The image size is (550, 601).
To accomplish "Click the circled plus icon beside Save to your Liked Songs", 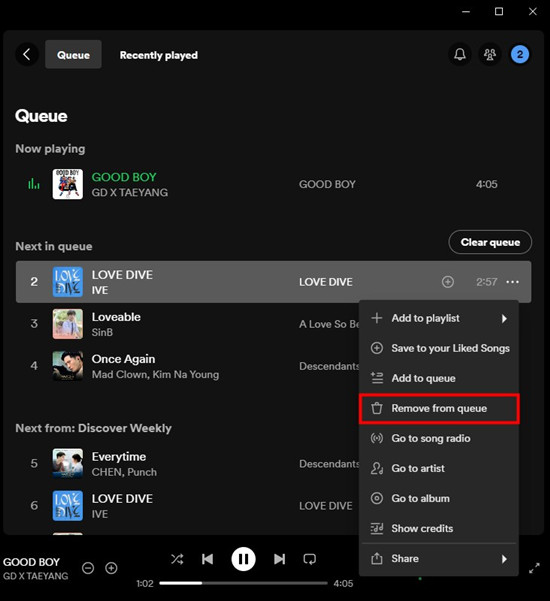I will (377, 348).
